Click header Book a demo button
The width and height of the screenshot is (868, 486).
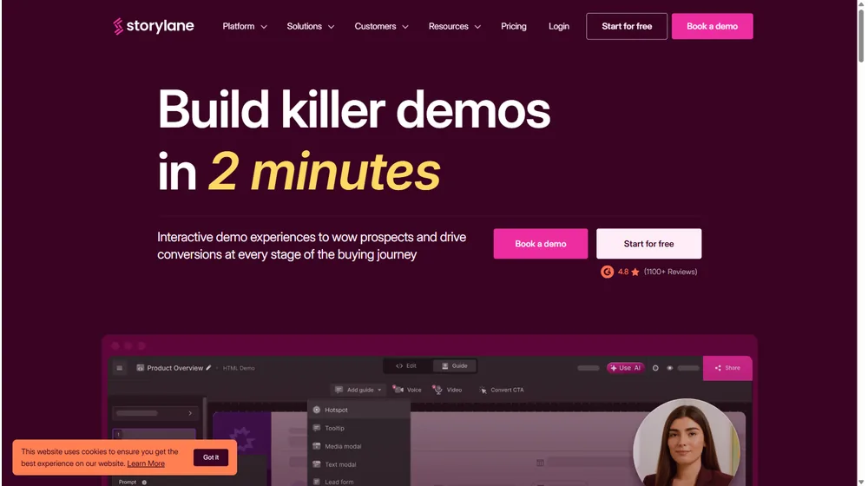712,26
